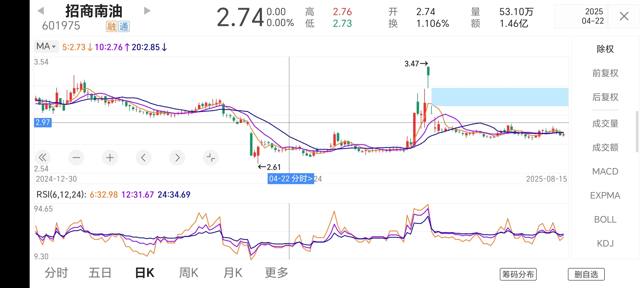Screen dimensions: 644x288
Task: Switch to 月K monthly candlestick tab
Action: pyautogui.click(x=233, y=273)
